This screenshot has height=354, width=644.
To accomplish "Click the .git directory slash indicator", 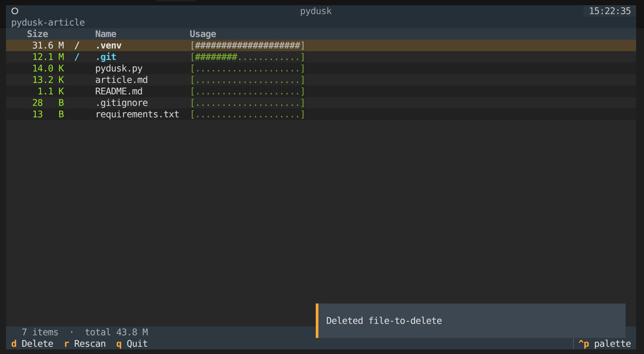I will pyautogui.click(x=77, y=57).
